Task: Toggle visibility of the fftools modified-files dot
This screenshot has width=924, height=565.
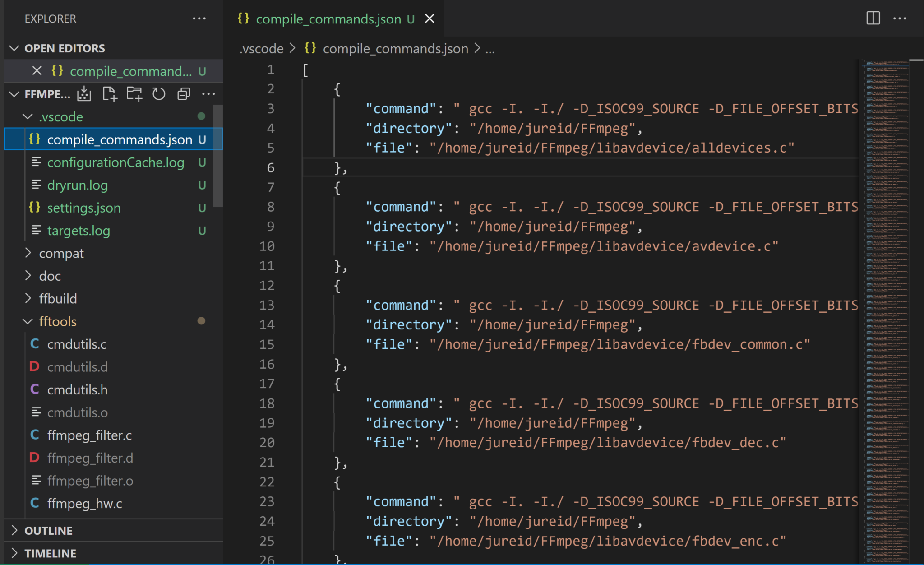Action: (202, 321)
